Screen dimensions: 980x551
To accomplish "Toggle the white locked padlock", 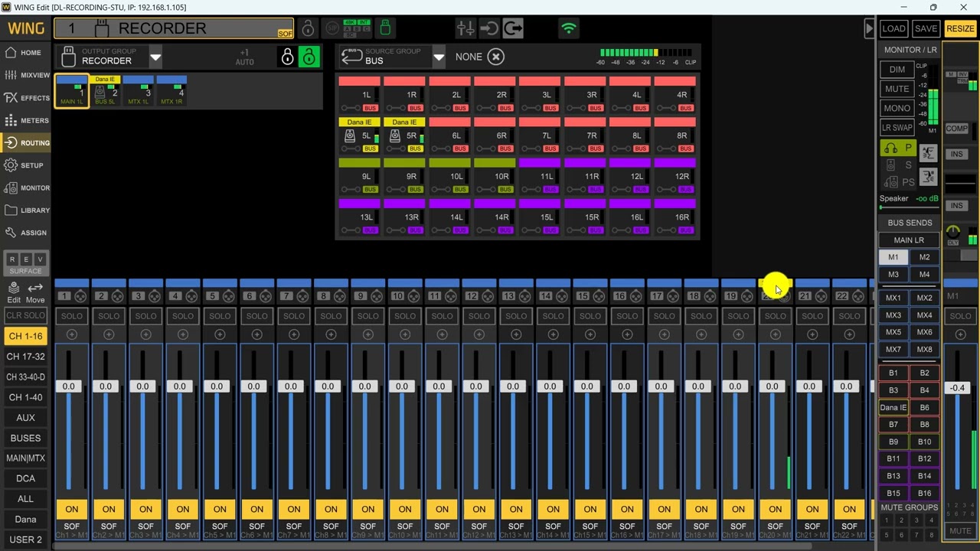I will tap(287, 57).
